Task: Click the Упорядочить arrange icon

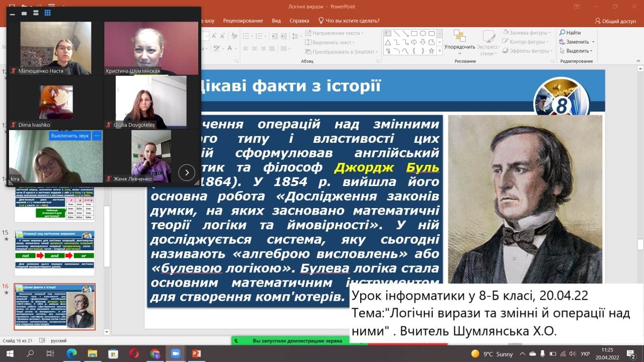Action: coord(459,36)
